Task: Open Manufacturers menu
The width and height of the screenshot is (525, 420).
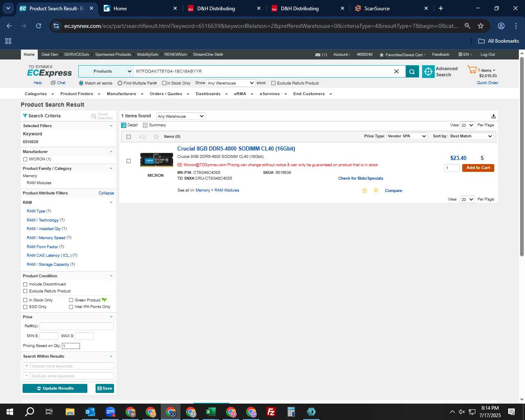Action: (x=125, y=94)
